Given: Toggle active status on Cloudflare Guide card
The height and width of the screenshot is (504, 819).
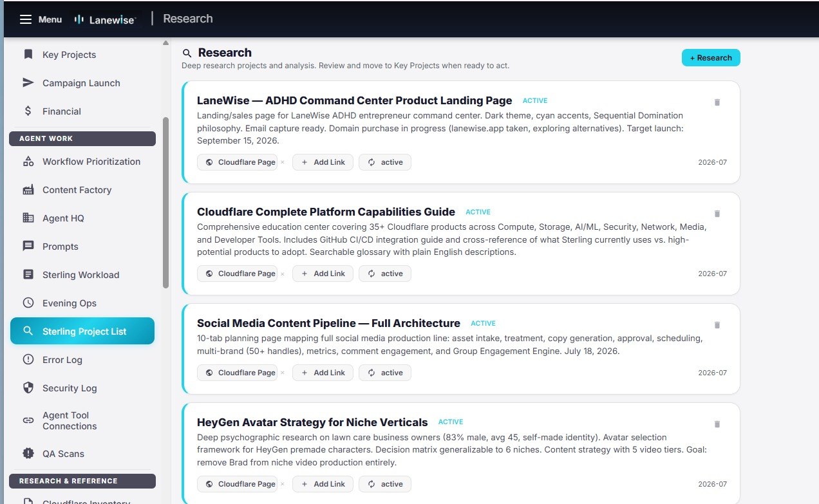Looking at the screenshot, I should 384,274.
